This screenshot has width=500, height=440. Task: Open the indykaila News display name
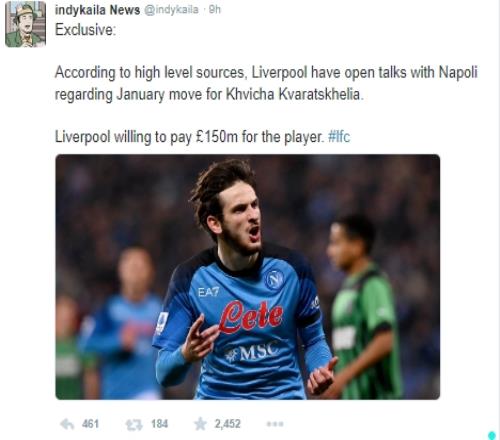(97, 10)
